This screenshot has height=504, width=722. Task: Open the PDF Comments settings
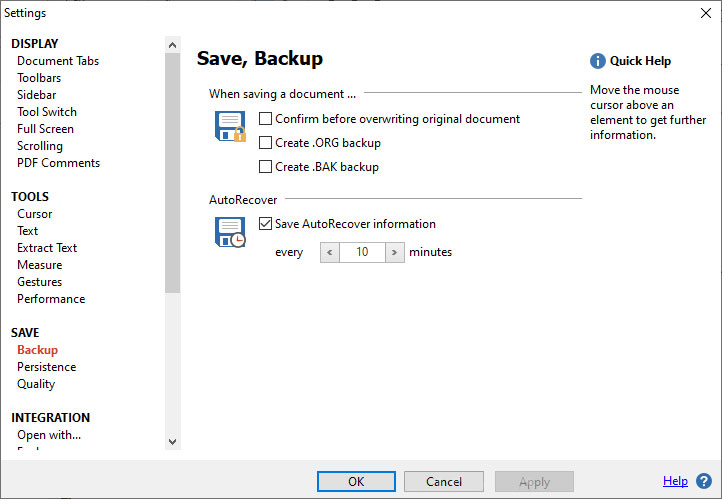(58, 163)
